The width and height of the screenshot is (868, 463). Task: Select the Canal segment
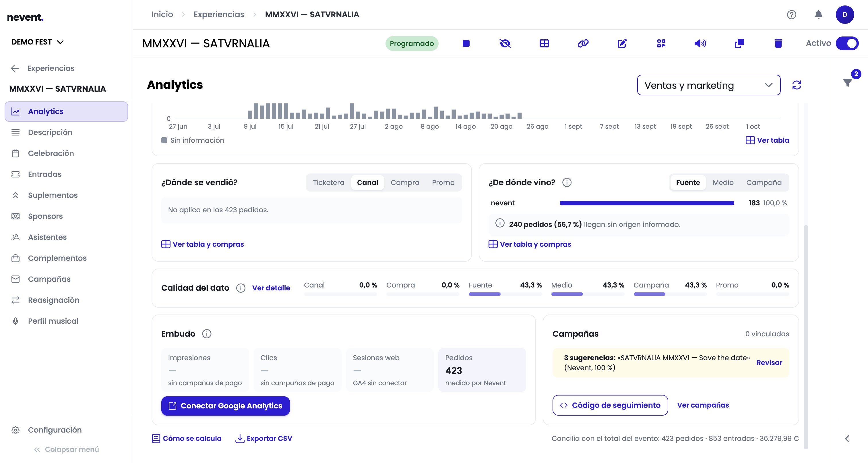tap(367, 182)
